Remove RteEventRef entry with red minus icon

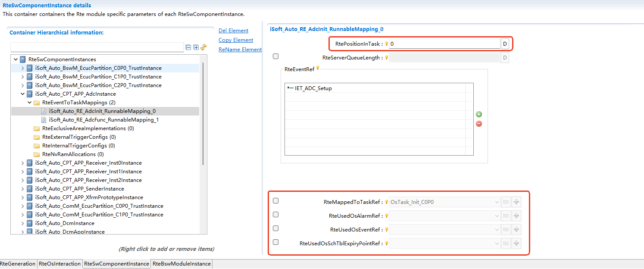pyautogui.click(x=479, y=124)
